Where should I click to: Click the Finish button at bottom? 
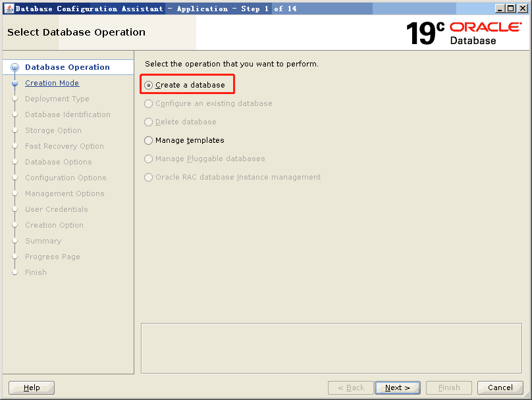(449, 387)
